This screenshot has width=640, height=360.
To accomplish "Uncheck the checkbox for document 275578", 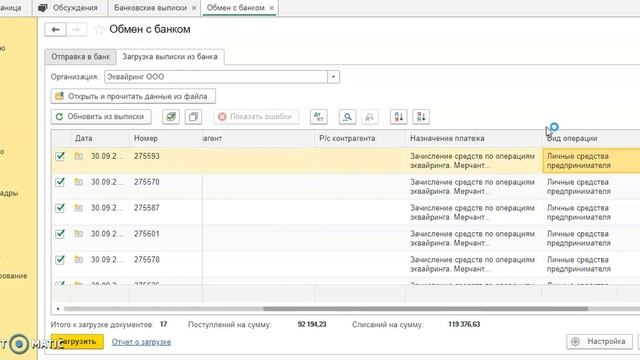I will point(60,259).
